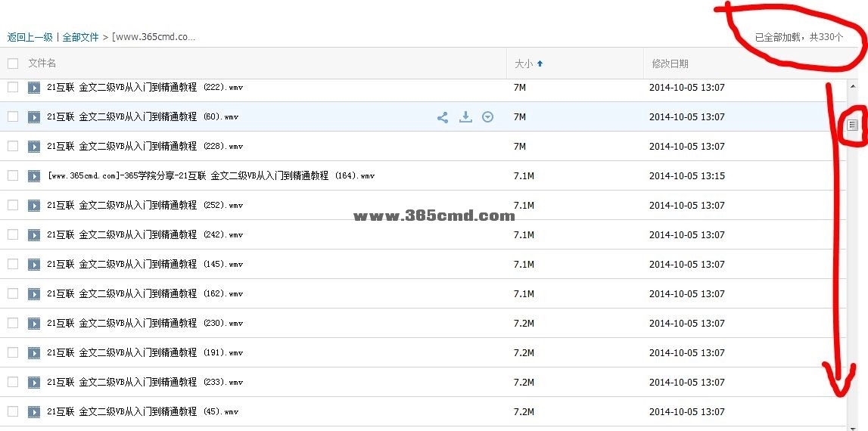The width and height of the screenshot is (868, 431).
Task: Click video icon beside file (252).wmv
Action: 34,206
